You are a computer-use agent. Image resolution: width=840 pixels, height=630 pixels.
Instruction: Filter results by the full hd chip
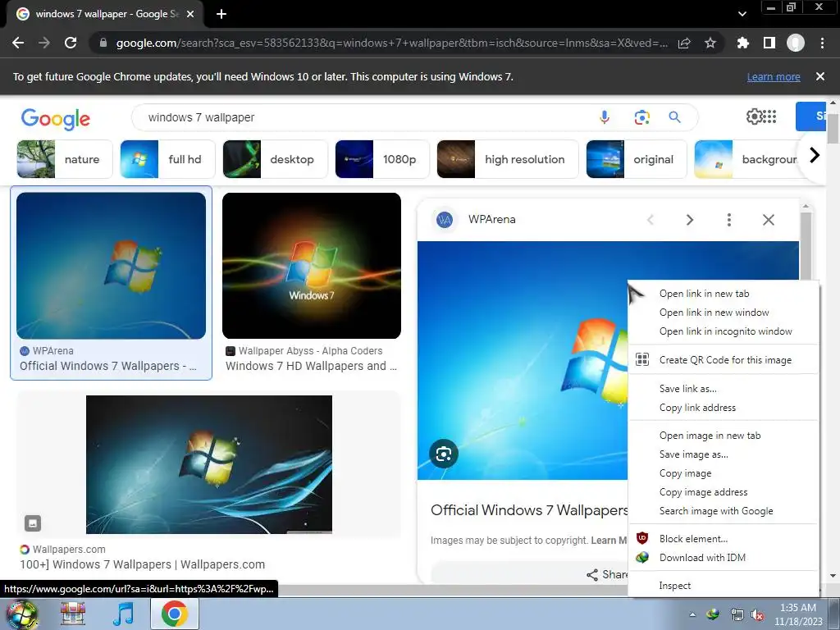[167, 159]
